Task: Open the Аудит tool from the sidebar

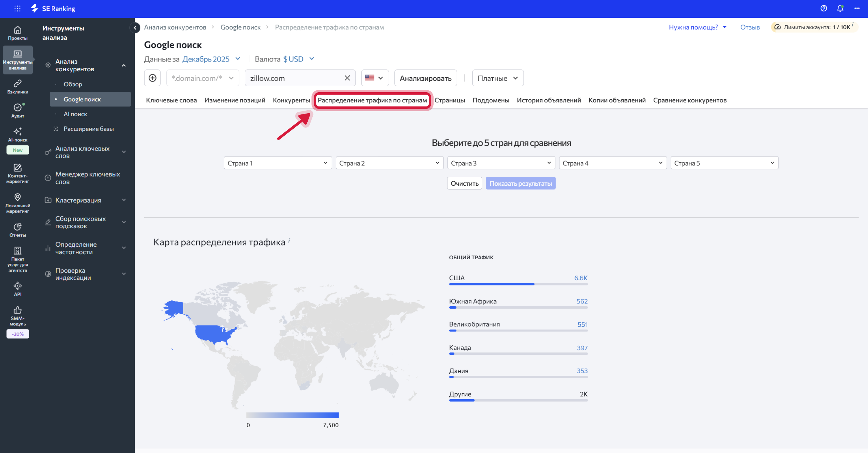Action: [17, 110]
